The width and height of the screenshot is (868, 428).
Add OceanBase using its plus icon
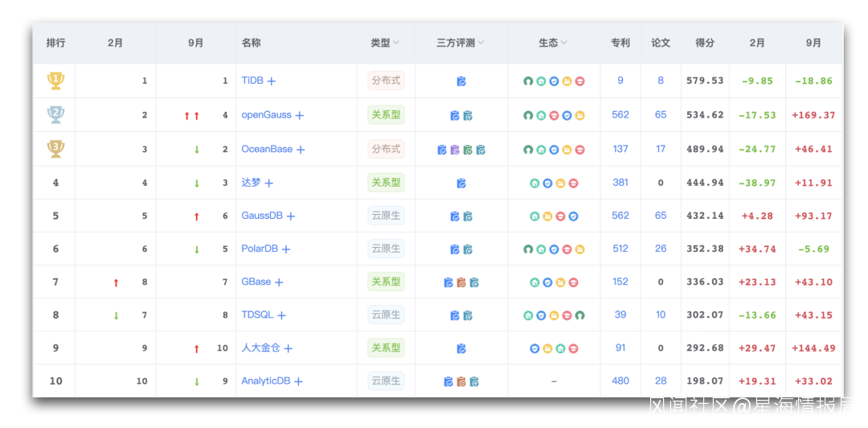pos(301,150)
